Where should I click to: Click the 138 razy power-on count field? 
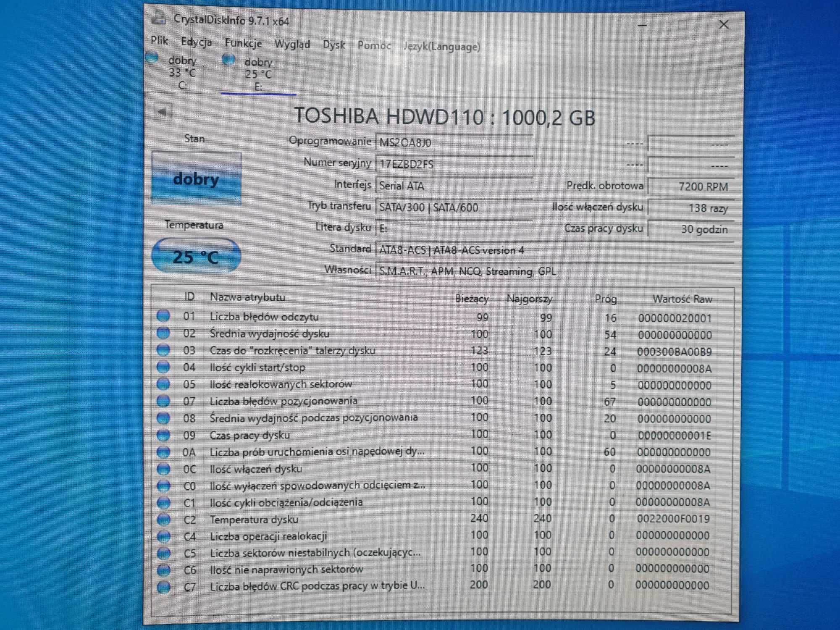[x=691, y=208]
